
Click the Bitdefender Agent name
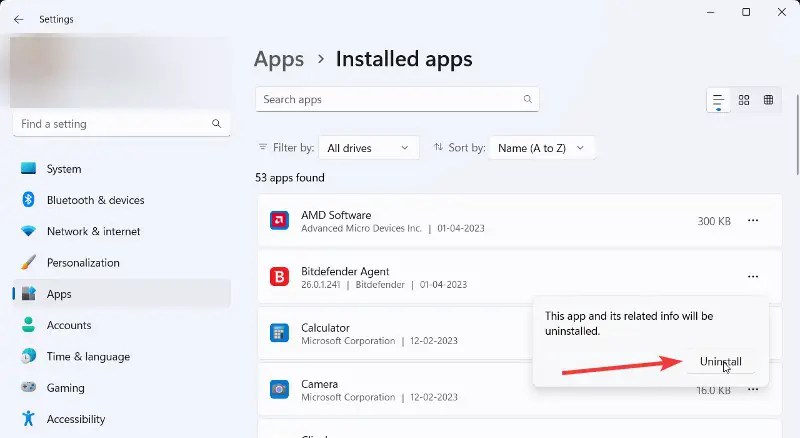point(345,271)
